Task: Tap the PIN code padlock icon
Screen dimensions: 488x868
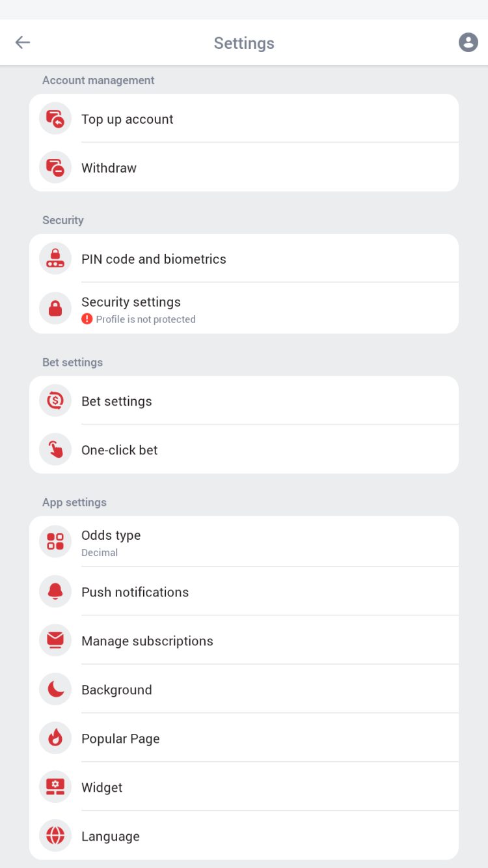Action: point(55,259)
